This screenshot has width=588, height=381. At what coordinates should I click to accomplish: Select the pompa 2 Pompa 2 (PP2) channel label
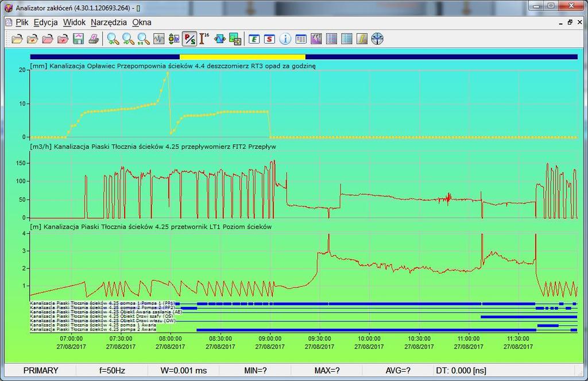[x=102, y=308]
